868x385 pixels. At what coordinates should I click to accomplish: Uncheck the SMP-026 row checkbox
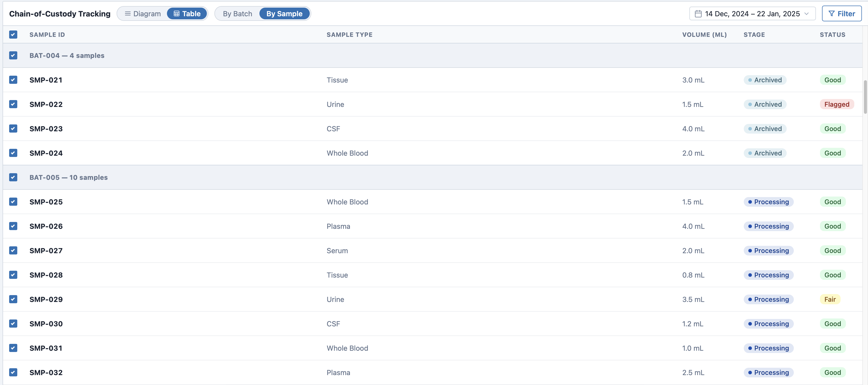click(13, 226)
